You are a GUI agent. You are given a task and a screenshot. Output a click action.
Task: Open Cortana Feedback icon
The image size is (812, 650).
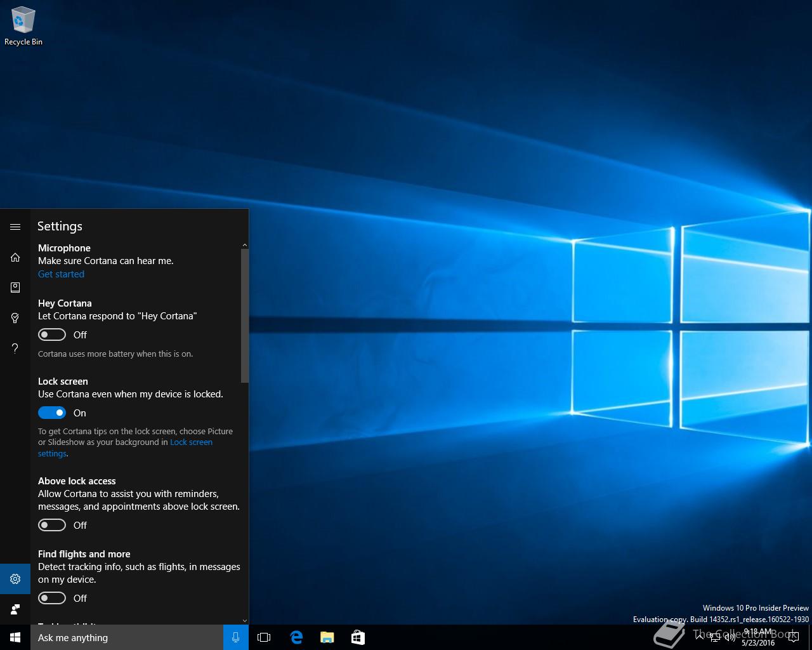(x=15, y=609)
